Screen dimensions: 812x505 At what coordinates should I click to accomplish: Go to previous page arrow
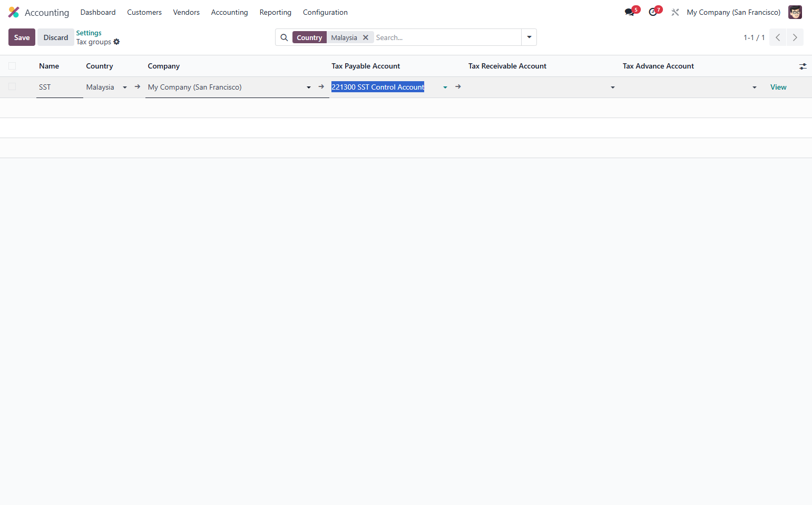click(778, 37)
